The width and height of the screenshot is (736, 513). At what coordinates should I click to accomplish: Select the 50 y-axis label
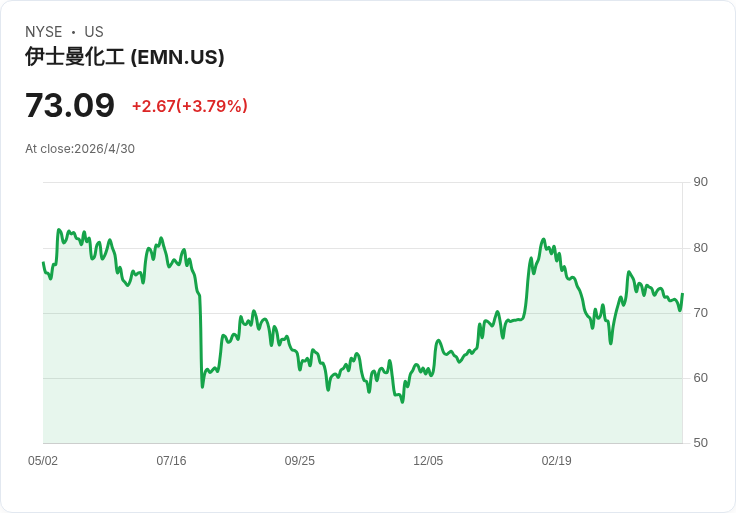700,443
